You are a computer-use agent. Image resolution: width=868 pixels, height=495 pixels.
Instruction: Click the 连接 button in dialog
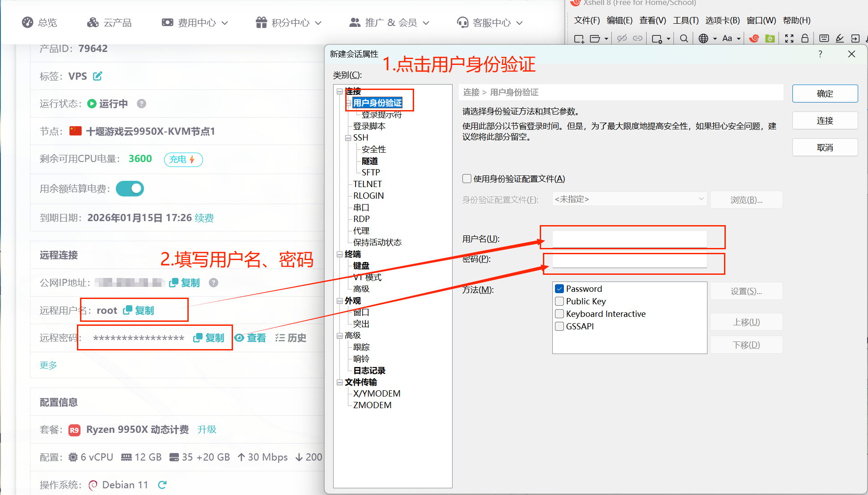[825, 120]
